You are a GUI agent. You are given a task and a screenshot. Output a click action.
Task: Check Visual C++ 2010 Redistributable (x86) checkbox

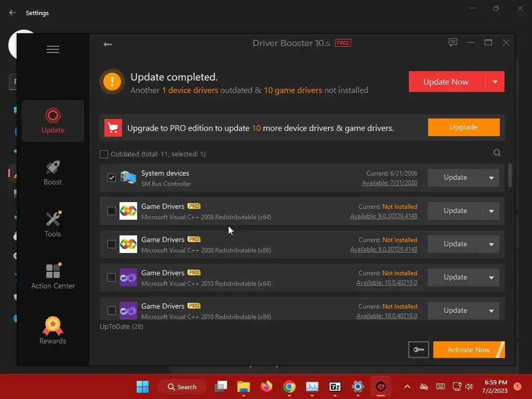click(x=112, y=311)
